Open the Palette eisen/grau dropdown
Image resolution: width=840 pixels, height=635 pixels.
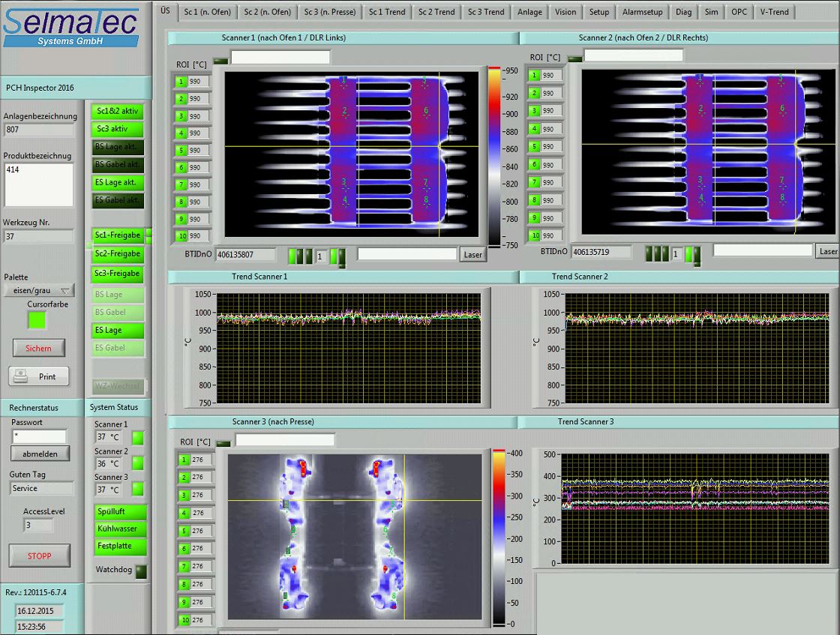(39, 290)
